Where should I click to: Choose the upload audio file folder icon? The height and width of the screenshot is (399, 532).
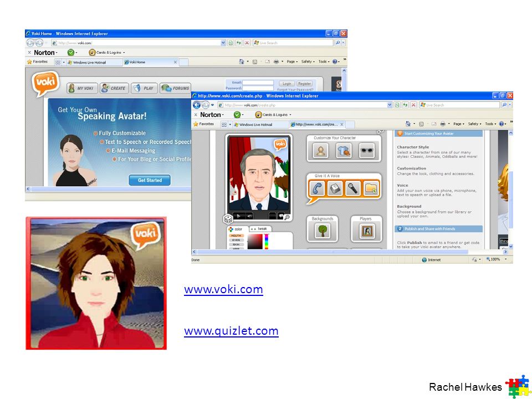(x=371, y=188)
